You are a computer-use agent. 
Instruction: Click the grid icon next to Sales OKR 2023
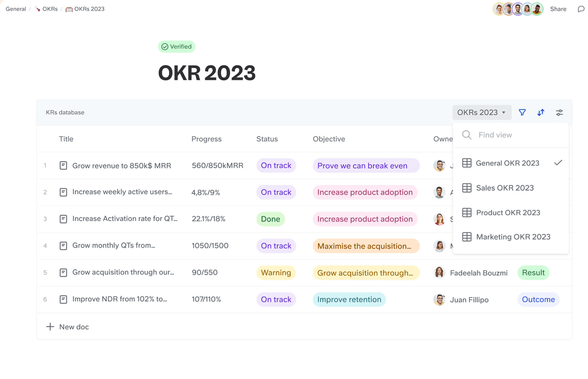click(x=466, y=188)
